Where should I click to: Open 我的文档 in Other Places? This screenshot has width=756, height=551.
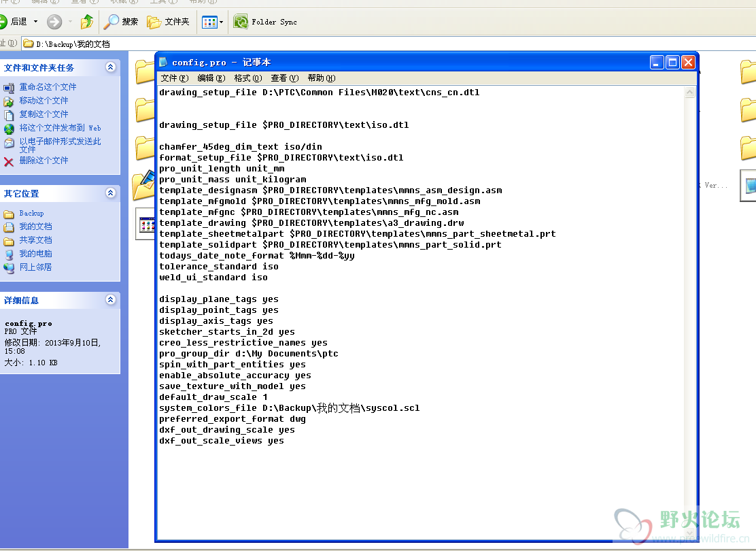(35, 227)
